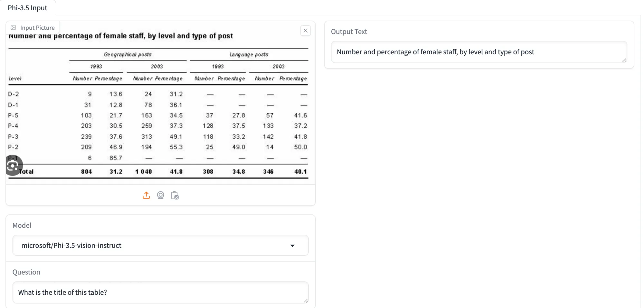Activate the floating lens screenshot tool
The width and height of the screenshot is (644, 308).
13,165
